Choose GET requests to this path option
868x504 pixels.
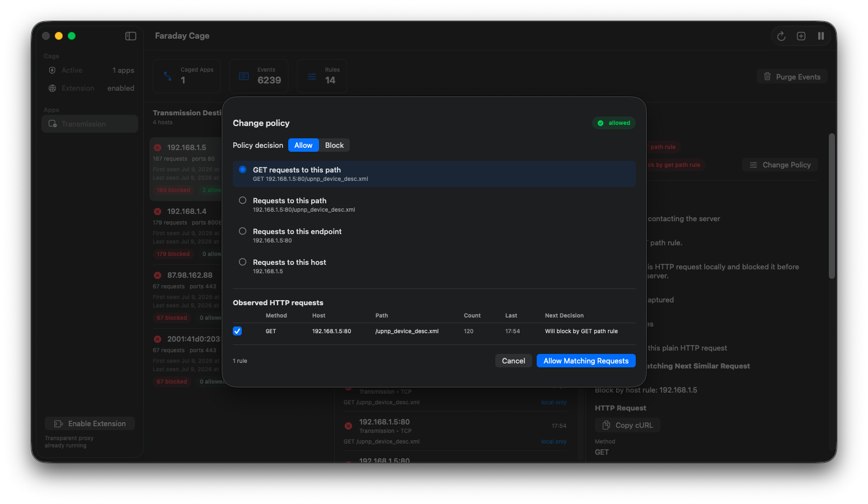click(434, 174)
